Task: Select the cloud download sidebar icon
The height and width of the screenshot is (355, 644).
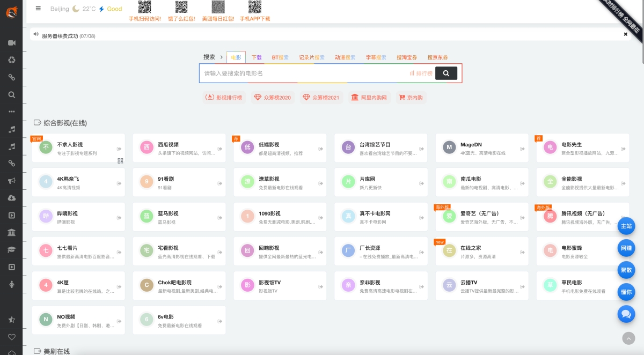Action: [11, 198]
